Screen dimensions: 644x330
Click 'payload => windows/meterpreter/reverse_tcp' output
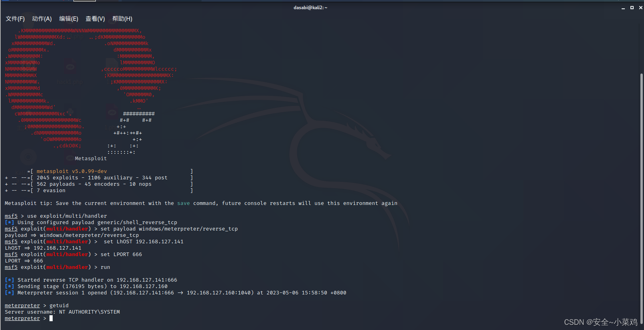(72, 235)
